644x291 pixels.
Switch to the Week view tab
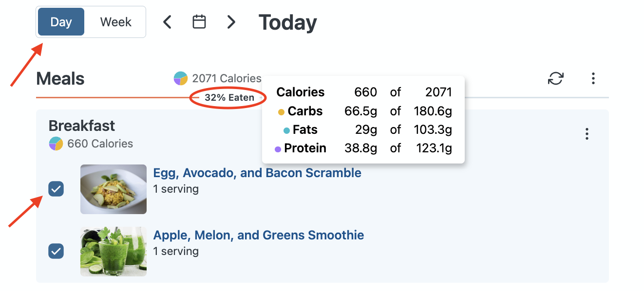(115, 22)
